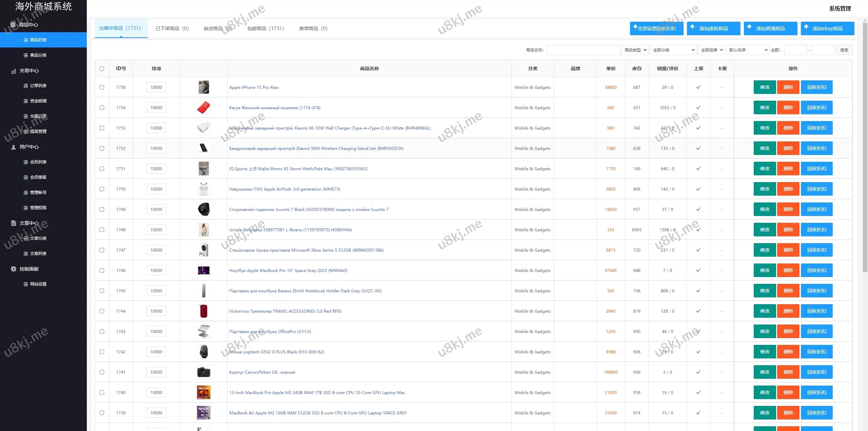868x431 pixels.
Task: Click the green 上架 checkmark for product 1758
Action: [698, 87]
